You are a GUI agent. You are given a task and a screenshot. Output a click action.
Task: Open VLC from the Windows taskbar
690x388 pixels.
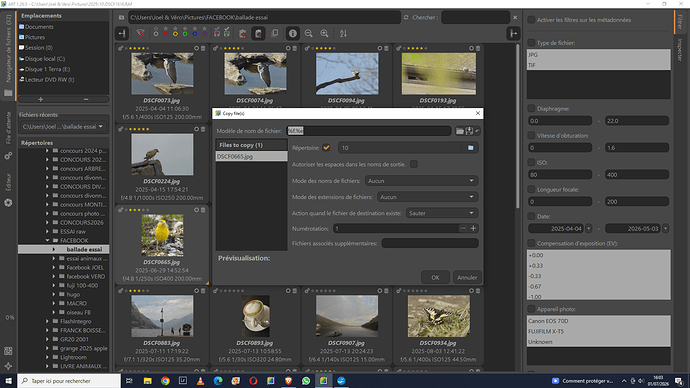point(200,381)
